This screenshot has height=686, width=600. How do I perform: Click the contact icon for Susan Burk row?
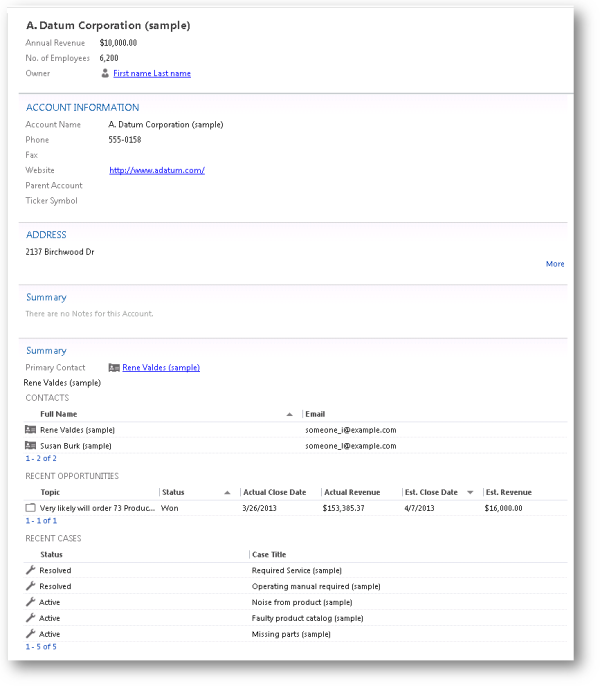pos(30,445)
